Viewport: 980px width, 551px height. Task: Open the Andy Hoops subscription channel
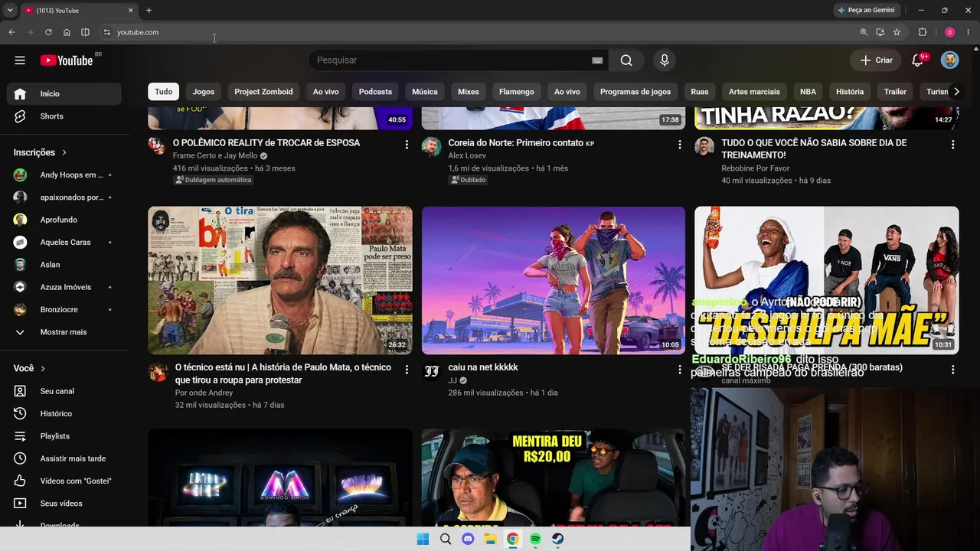point(64,175)
